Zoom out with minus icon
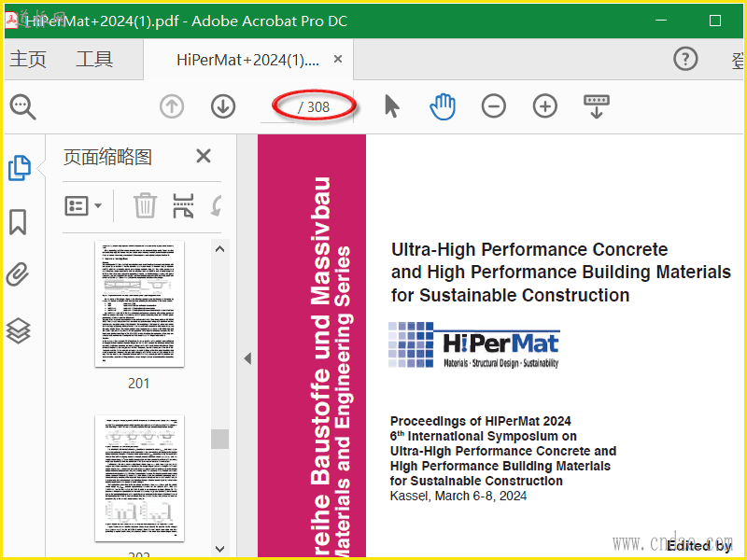 494,106
